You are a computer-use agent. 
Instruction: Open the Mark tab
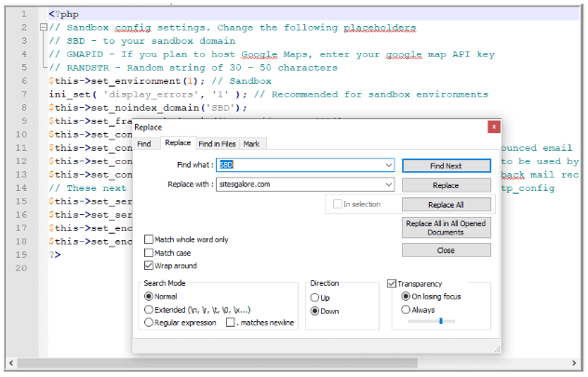[x=251, y=143]
